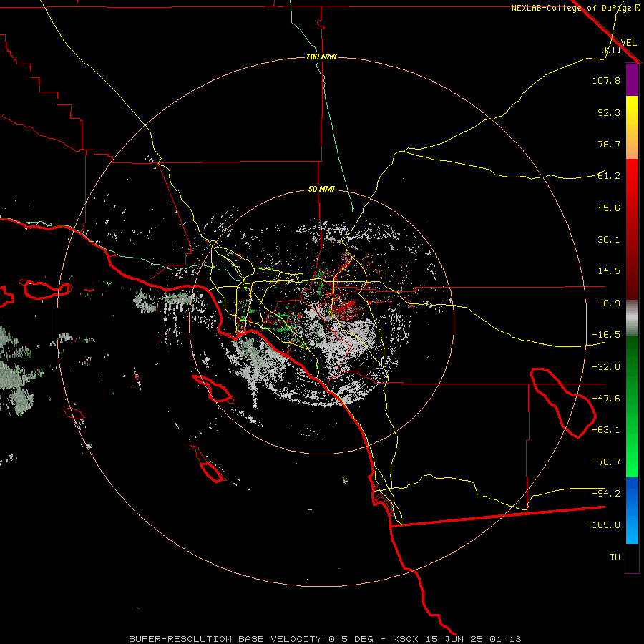Click the 107.8 legend value

click(x=606, y=80)
